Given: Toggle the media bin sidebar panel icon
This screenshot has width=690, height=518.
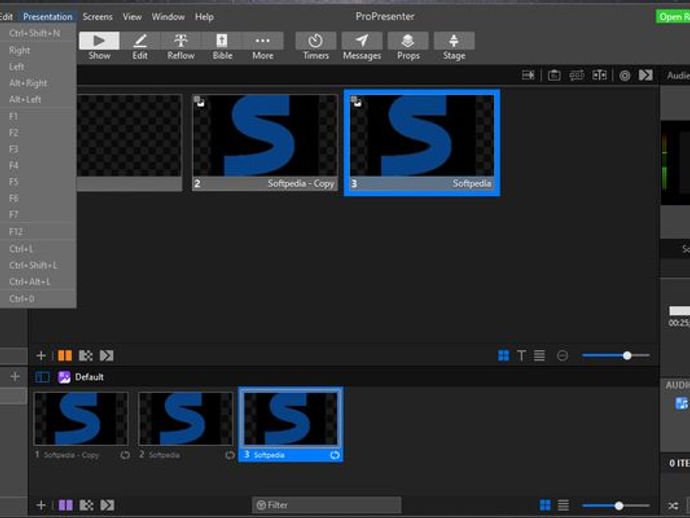Looking at the screenshot, I should 42,377.
